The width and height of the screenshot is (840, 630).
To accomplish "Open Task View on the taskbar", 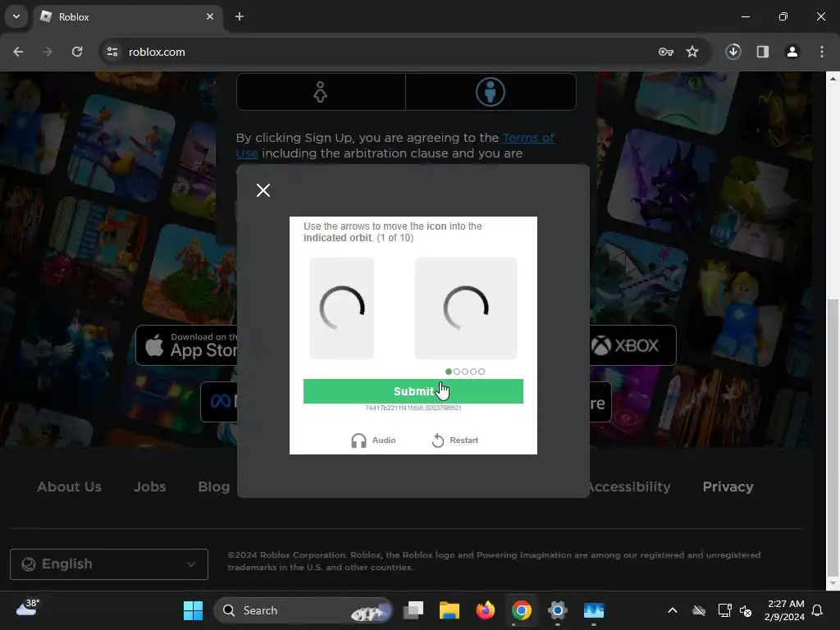I will [413, 610].
